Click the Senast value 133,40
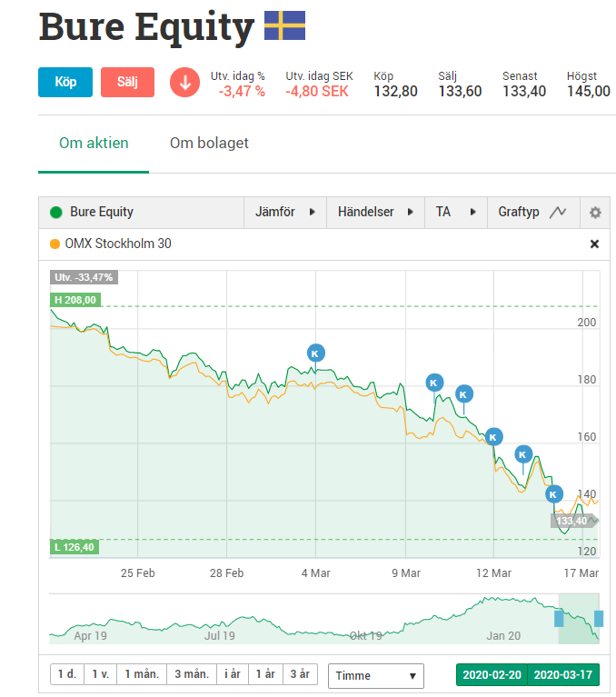Image resolution: width=616 pixels, height=697 pixels. pos(524,92)
